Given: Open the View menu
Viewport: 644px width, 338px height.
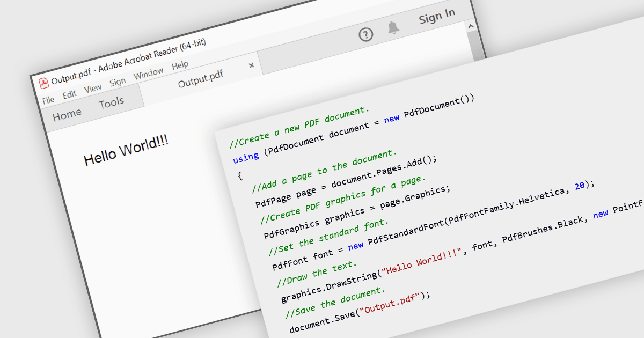Looking at the screenshot, I should point(92,89).
